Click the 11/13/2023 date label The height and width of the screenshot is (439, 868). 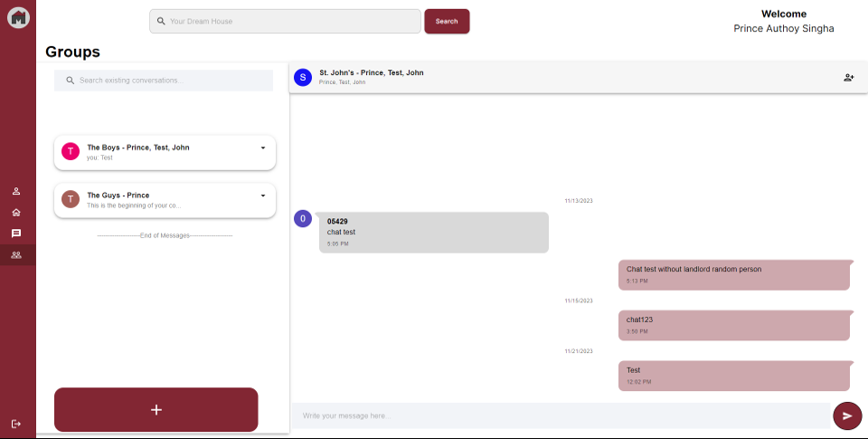tap(579, 201)
